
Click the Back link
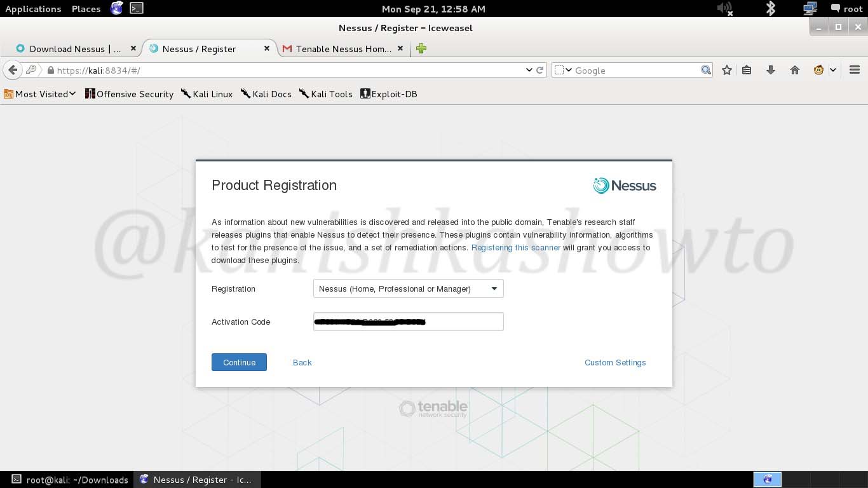click(302, 362)
